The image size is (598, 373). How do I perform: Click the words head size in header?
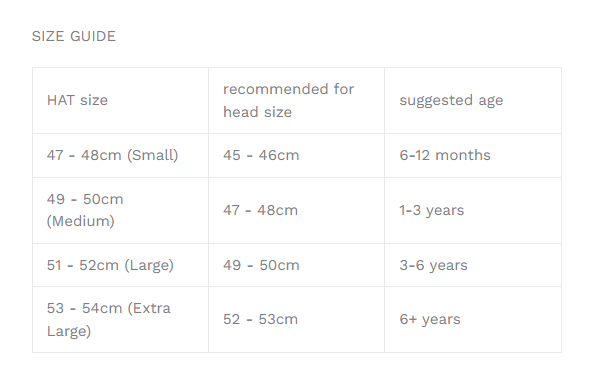[257, 112]
